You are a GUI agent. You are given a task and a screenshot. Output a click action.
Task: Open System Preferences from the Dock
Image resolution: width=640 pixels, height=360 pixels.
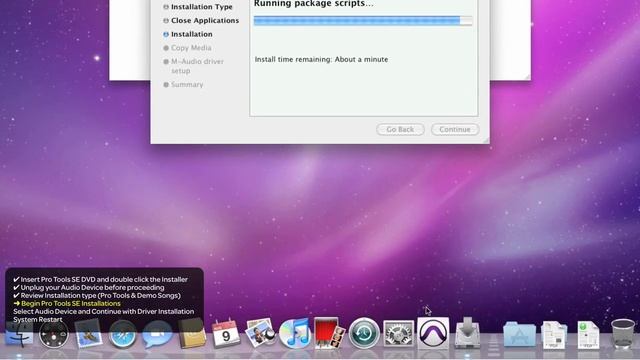pos(398,334)
